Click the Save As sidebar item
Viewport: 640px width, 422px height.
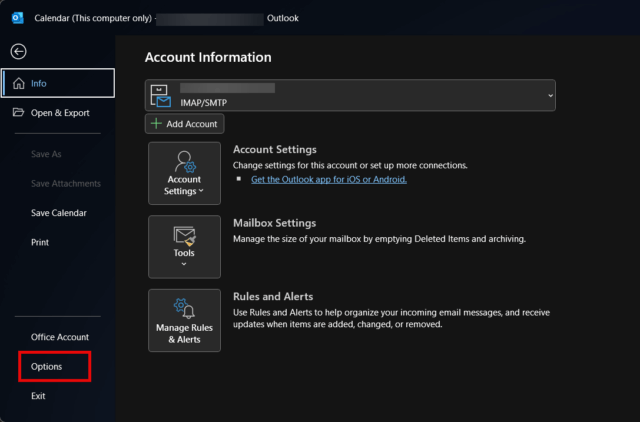pos(46,154)
